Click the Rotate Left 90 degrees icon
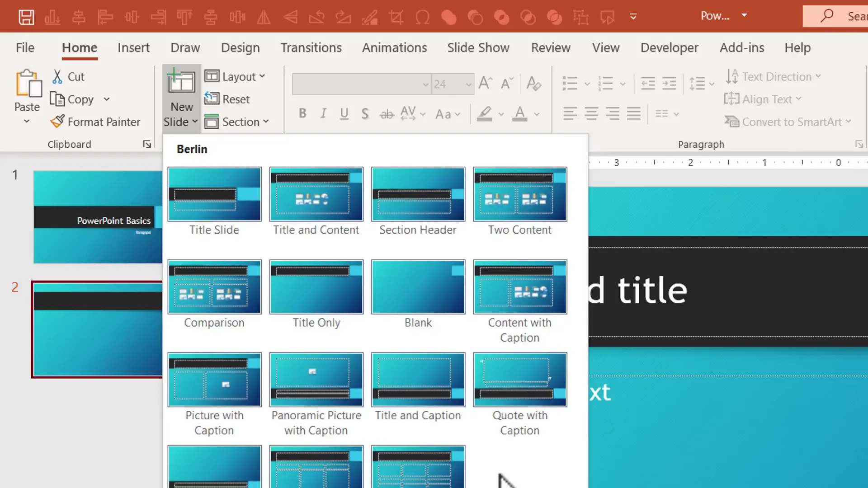This screenshot has height=488, width=868. (316, 17)
